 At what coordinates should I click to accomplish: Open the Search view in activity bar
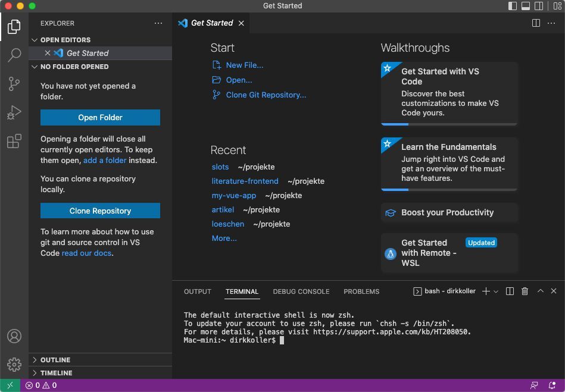14,55
